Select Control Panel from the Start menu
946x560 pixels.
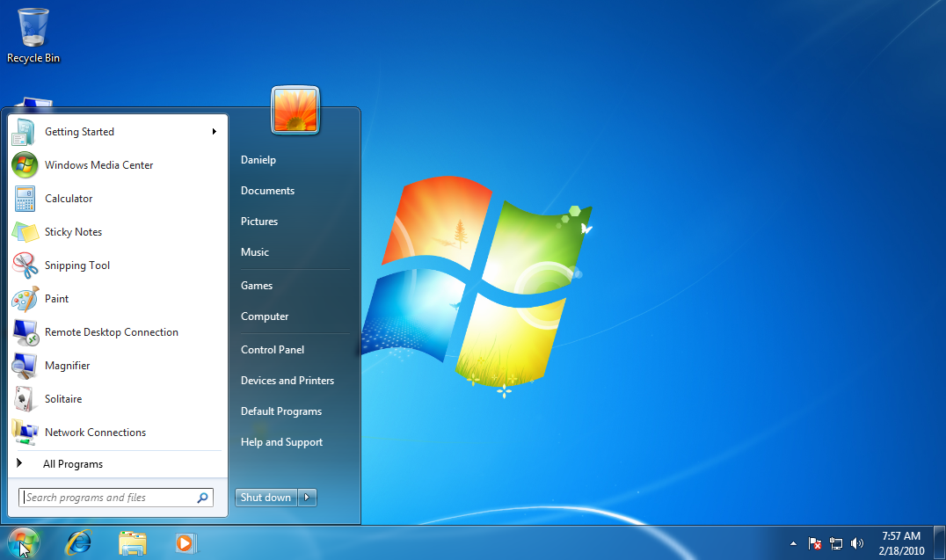click(x=272, y=349)
